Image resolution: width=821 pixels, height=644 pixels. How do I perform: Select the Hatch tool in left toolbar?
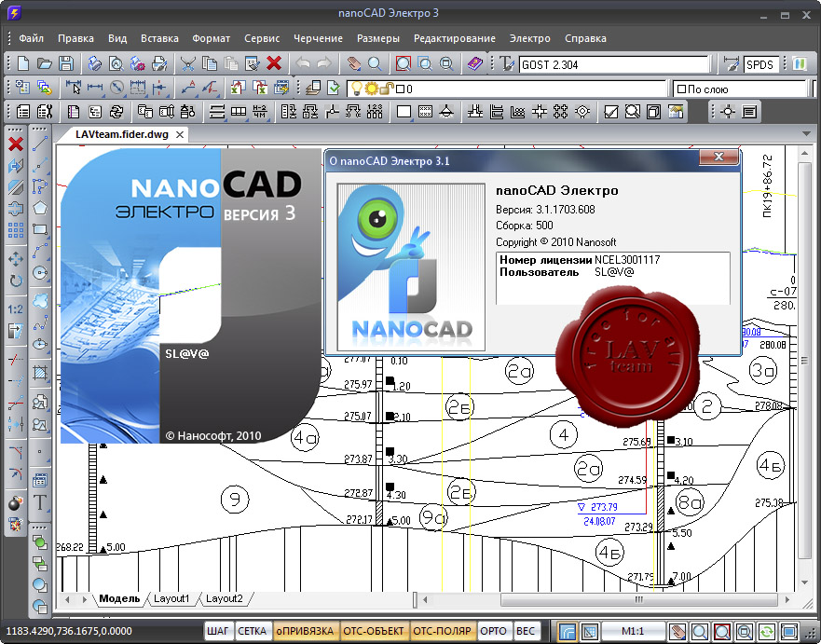[x=40, y=373]
